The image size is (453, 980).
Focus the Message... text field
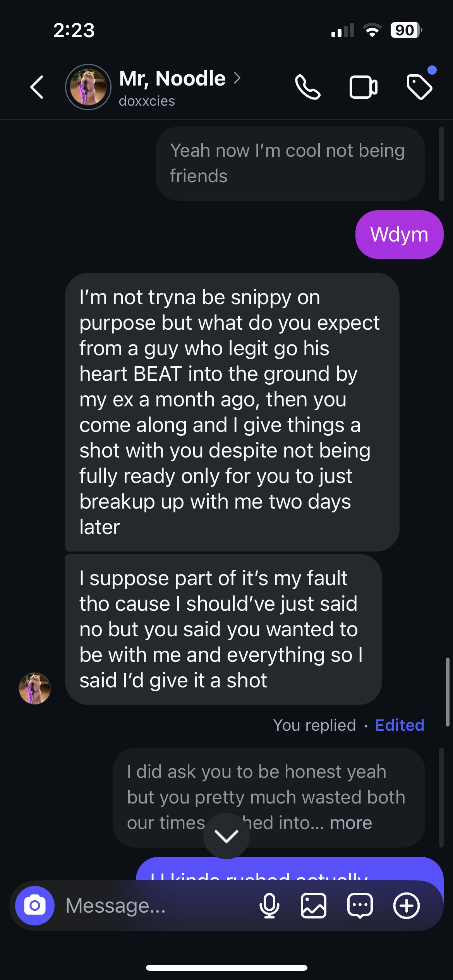click(x=155, y=906)
